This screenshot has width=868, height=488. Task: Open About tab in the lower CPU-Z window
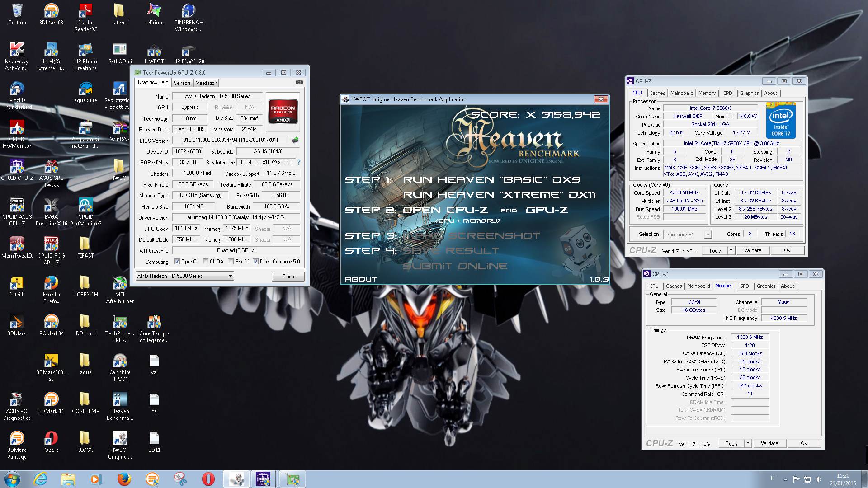(787, 286)
